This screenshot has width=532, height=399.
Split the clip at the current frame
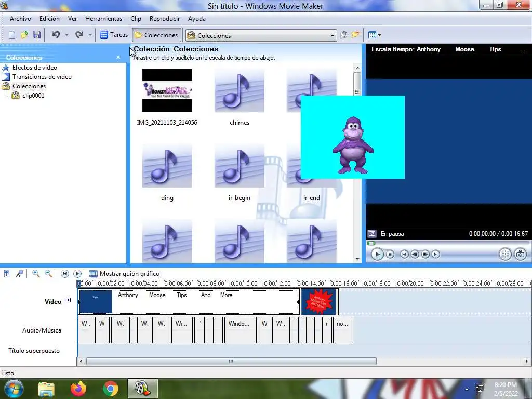tap(505, 254)
